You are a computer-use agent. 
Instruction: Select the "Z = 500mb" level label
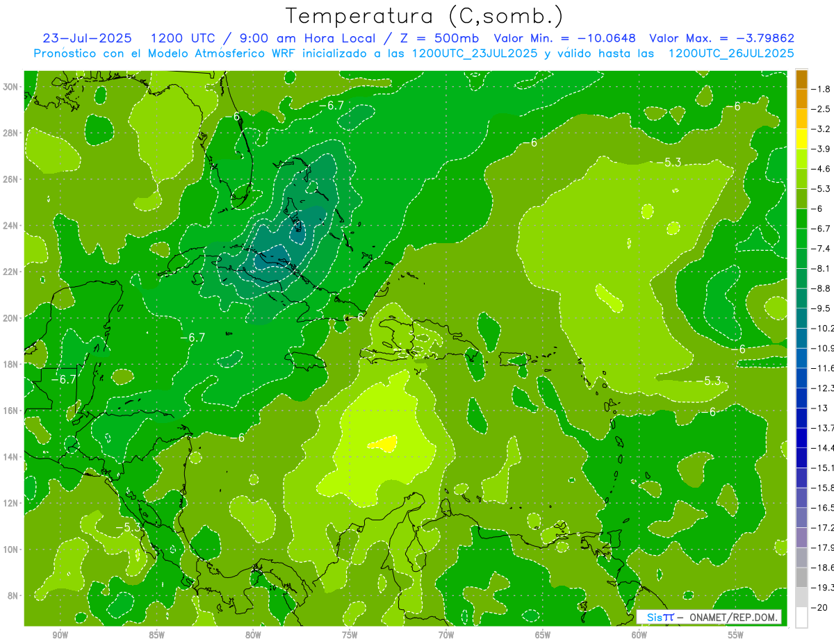tap(435, 38)
